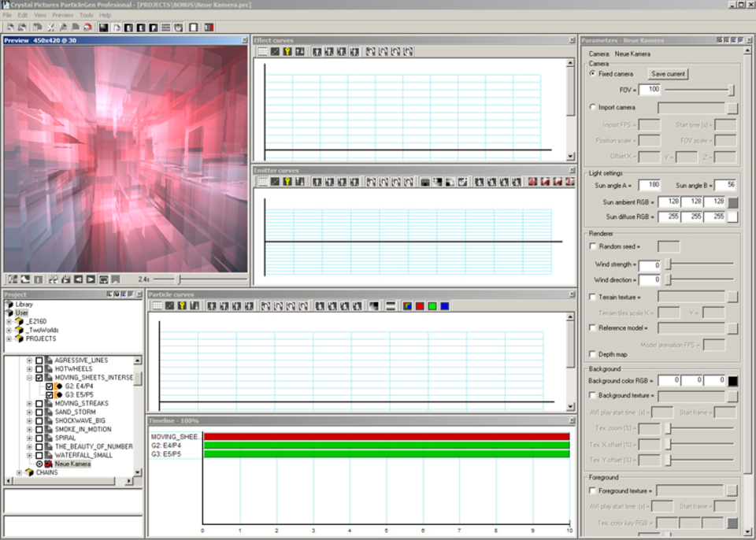Click the green channel icon in Particle curves
Screen dimensions: 756x540
coord(432,305)
